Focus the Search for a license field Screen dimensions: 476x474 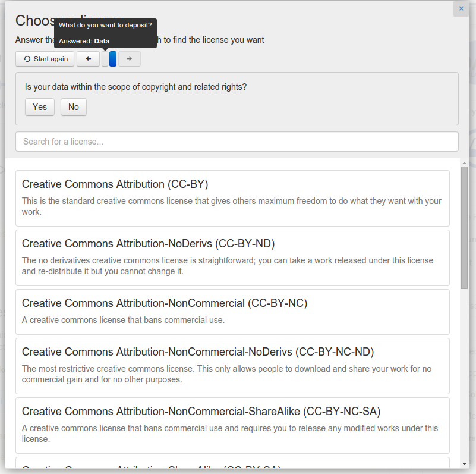click(237, 142)
